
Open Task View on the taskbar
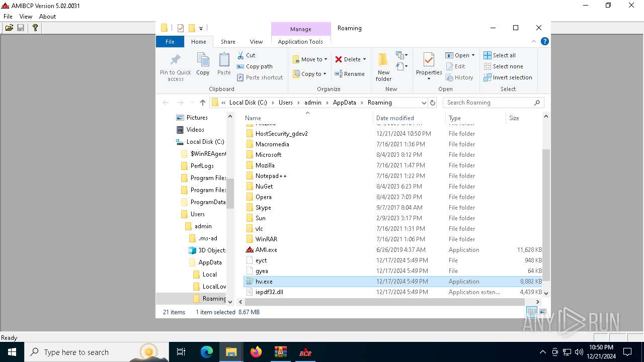tap(182, 352)
